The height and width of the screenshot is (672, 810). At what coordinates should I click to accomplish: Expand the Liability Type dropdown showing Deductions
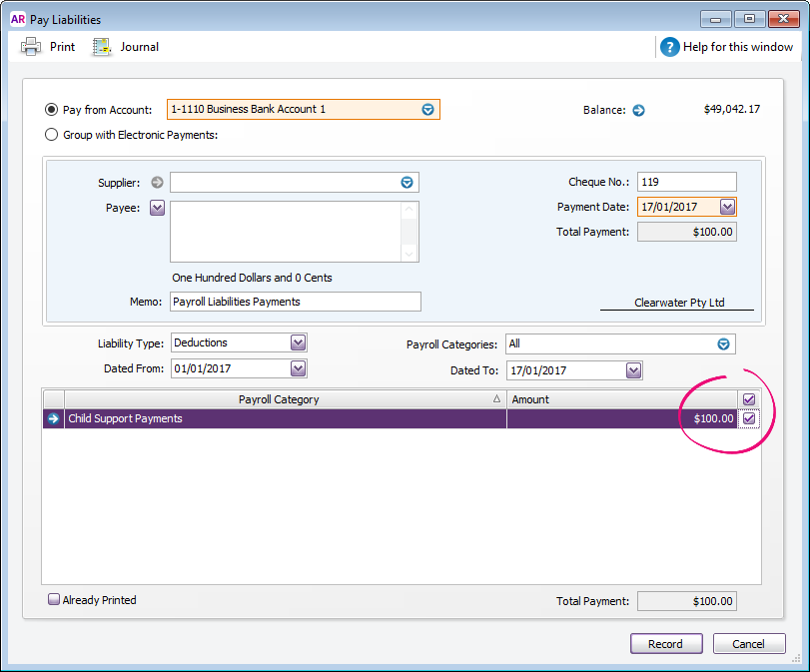coord(297,341)
